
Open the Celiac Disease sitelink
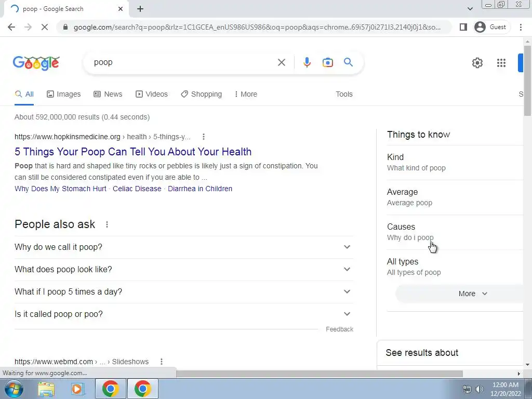pyautogui.click(x=137, y=189)
